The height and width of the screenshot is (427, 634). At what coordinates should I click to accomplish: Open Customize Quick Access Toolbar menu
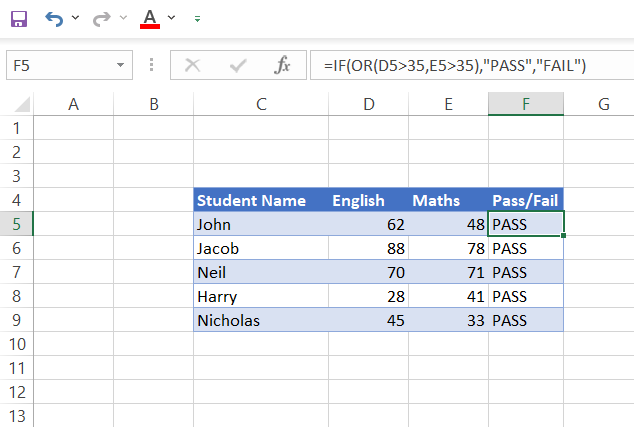[x=197, y=18]
